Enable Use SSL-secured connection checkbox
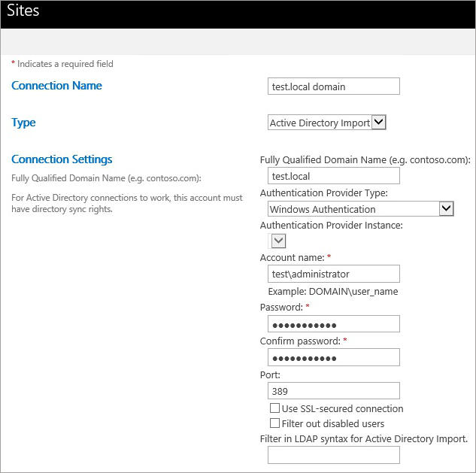The height and width of the screenshot is (473, 476). tap(274, 408)
